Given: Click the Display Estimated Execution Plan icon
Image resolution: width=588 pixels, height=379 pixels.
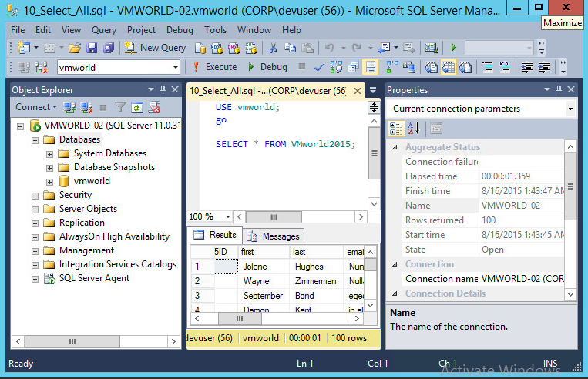Looking at the screenshot, I should [336, 68].
